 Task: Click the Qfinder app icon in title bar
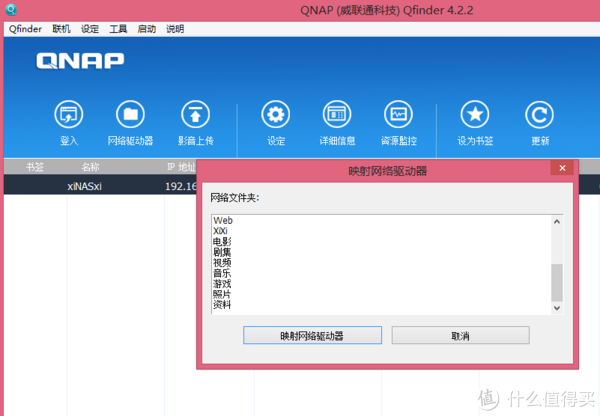point(11,9)
